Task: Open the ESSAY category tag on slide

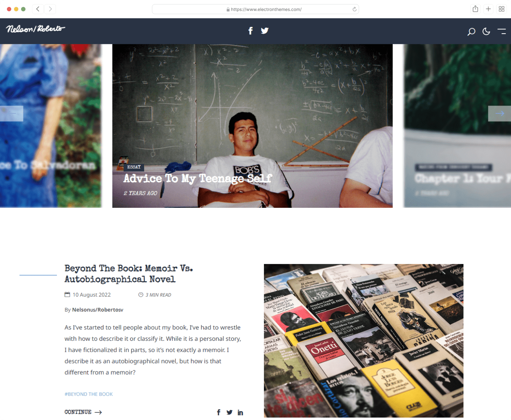Action: (134, 167)
